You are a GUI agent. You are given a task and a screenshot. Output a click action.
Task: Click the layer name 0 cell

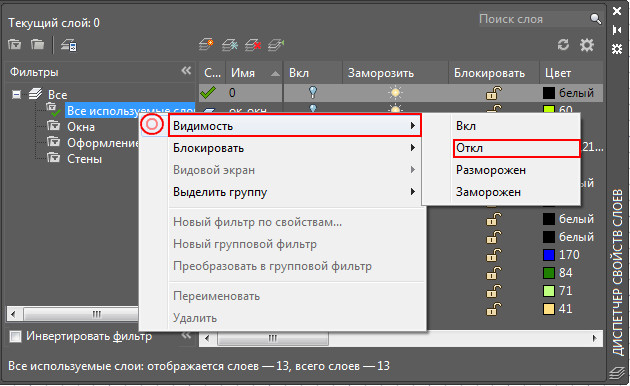[254, 93]
